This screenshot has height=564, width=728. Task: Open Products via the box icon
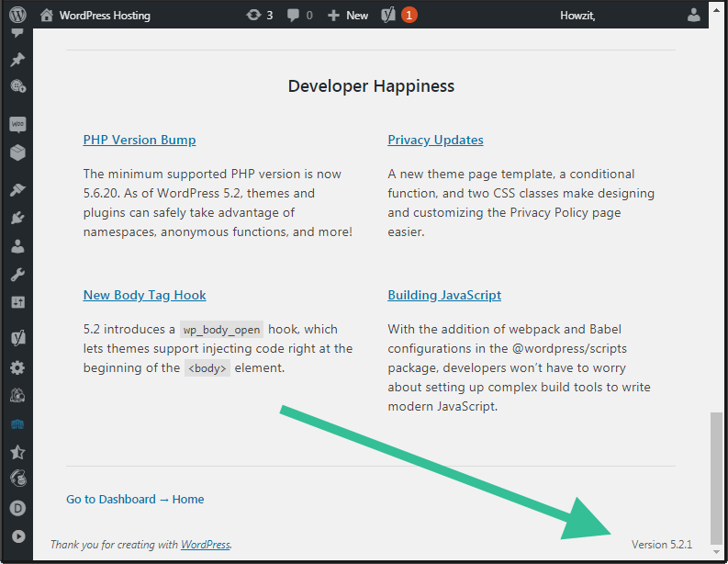(x=17, y=152)
